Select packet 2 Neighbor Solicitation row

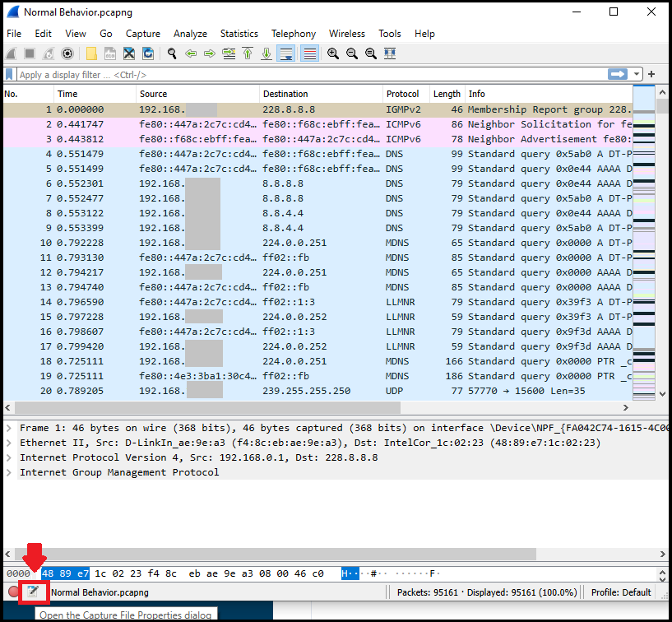coord(318,124)
